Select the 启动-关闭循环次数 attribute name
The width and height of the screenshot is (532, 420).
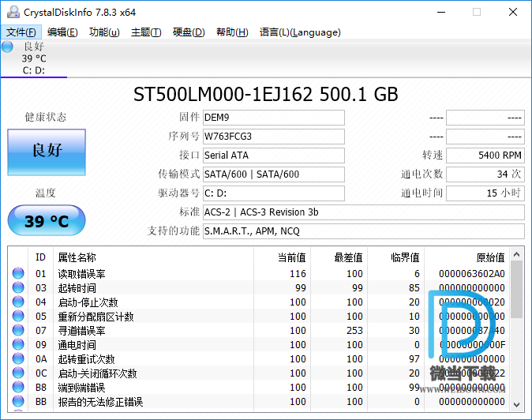(97, 373)
